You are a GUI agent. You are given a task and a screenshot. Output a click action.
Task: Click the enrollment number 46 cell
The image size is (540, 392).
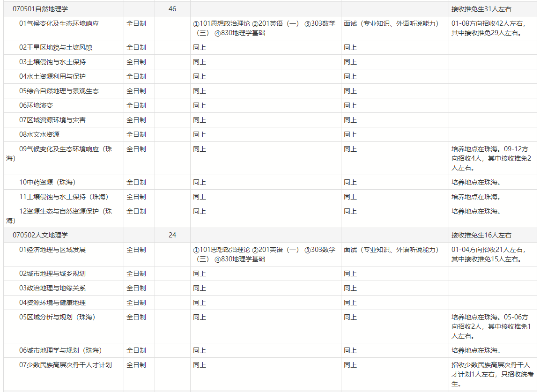[x=172, y=9]
